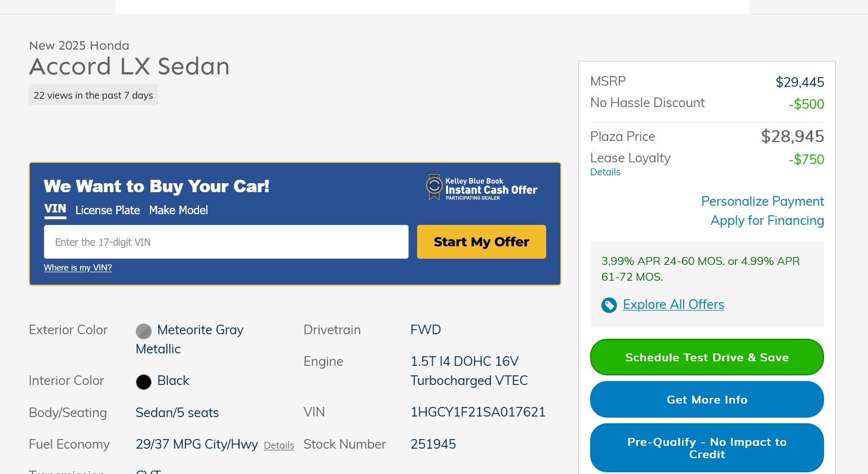Click the We Want to Buy Your Car heading

156,186
